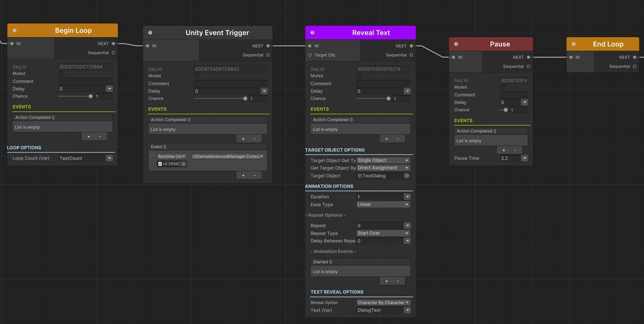Click the help icon on Begin Loop node
644x324 pixels.
pyautogui.click(x=14, y=30)
